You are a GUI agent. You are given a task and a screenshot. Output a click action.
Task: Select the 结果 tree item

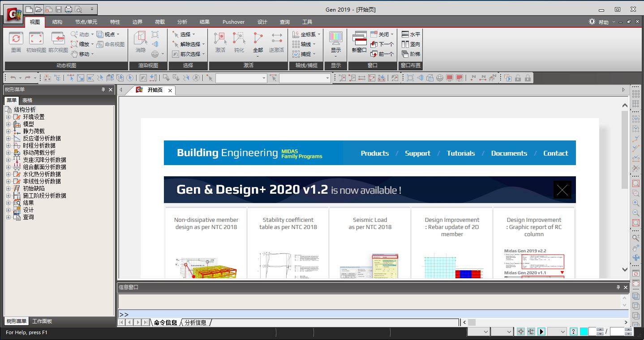[28, 203]
